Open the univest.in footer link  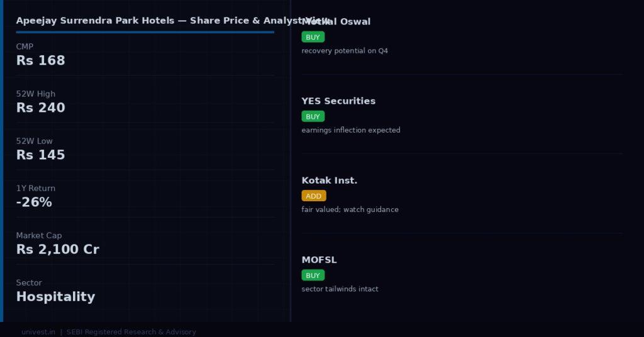38,332
